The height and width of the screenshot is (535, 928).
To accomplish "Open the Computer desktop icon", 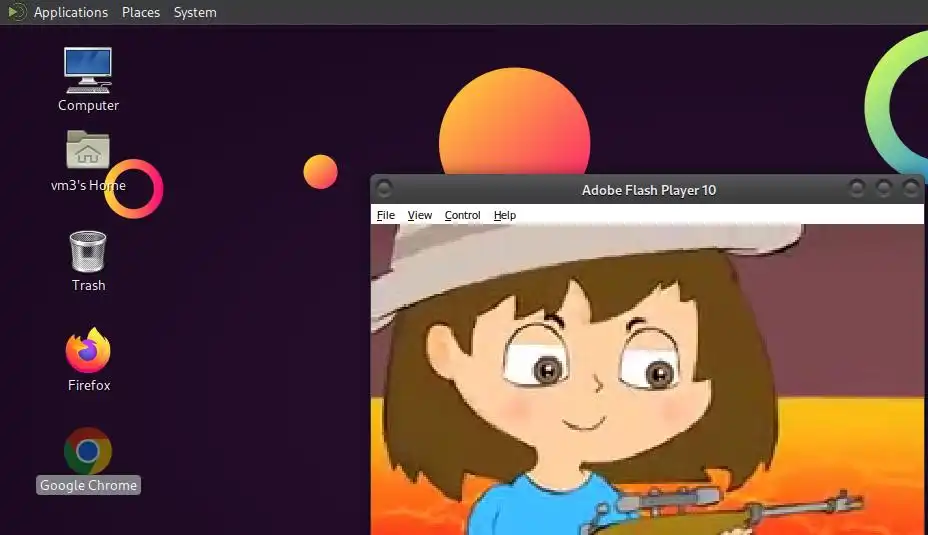I will click(x=88, y=70).
